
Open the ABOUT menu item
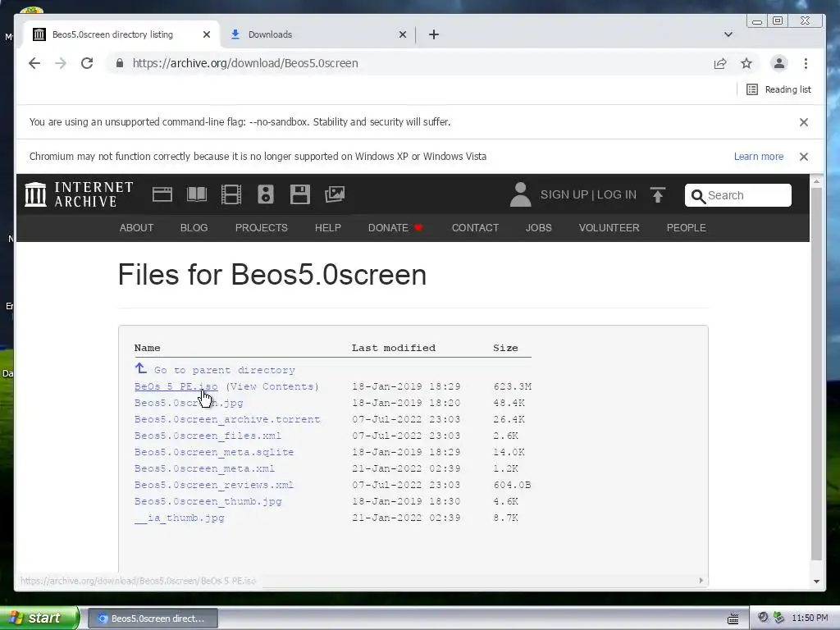pyautogui.click(x=137, y=228)
